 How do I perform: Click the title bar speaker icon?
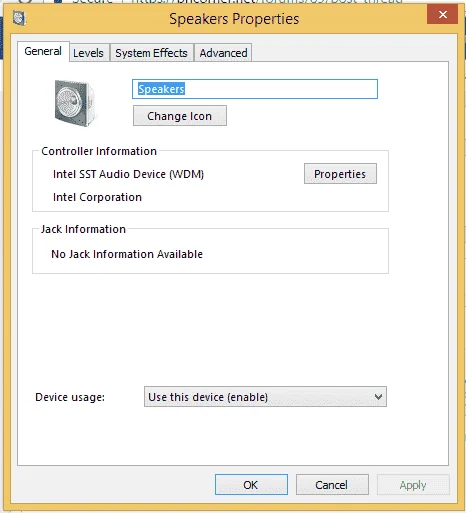click(19, 18)
